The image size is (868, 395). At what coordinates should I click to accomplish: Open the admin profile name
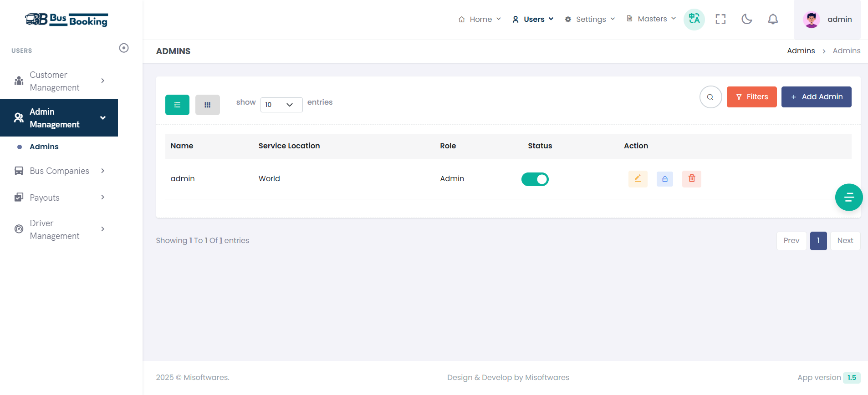pyautogui.click(x=839, y=19)
